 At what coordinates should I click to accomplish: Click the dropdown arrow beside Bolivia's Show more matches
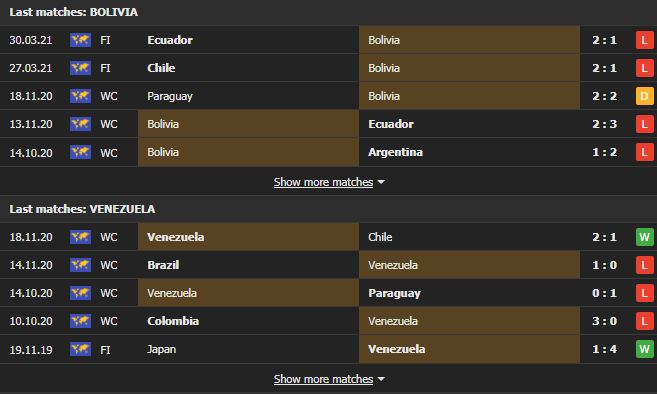tap(381, 182)
